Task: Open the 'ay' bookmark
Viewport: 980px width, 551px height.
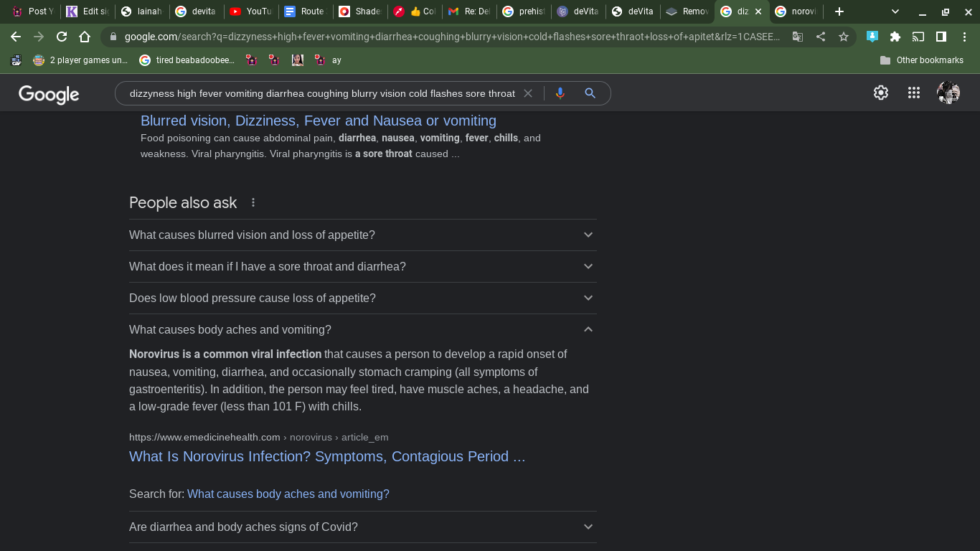Action: pyautogui.click(x=328, y=60)
